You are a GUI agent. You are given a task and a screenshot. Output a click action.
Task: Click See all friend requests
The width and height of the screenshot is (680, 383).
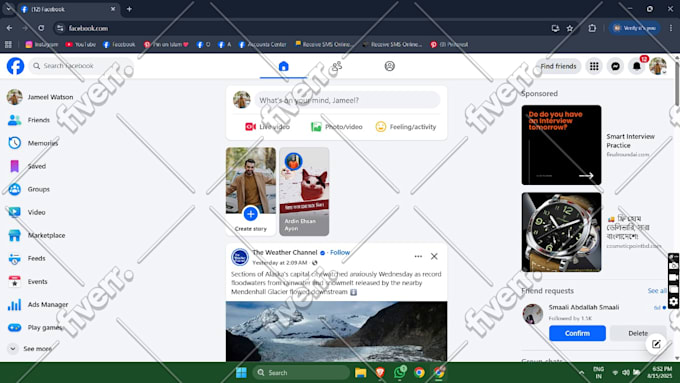coord(657,291)
